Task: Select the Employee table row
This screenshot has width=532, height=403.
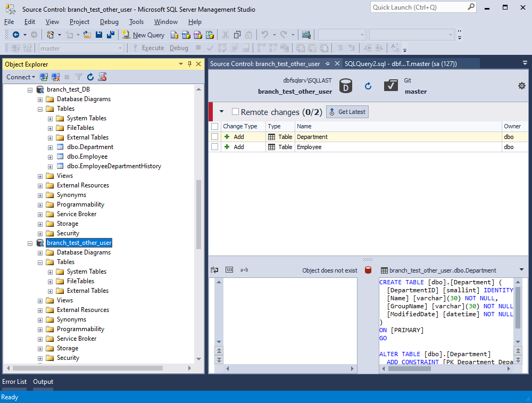Action: (x=368, y=147)
